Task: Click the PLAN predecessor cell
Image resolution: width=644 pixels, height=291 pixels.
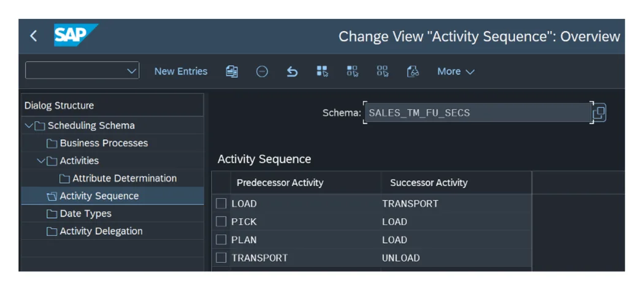Action: 305,239
